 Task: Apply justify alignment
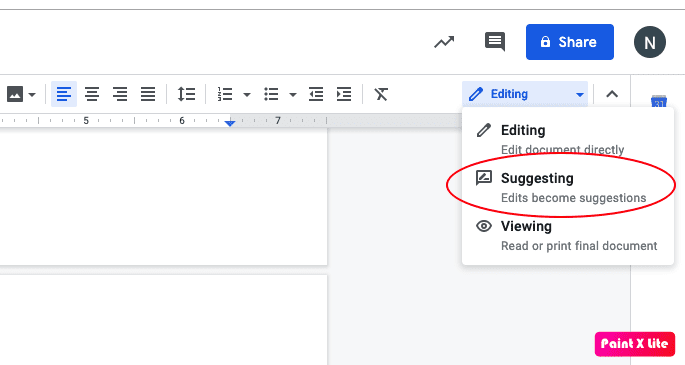[x=148, y=94]
